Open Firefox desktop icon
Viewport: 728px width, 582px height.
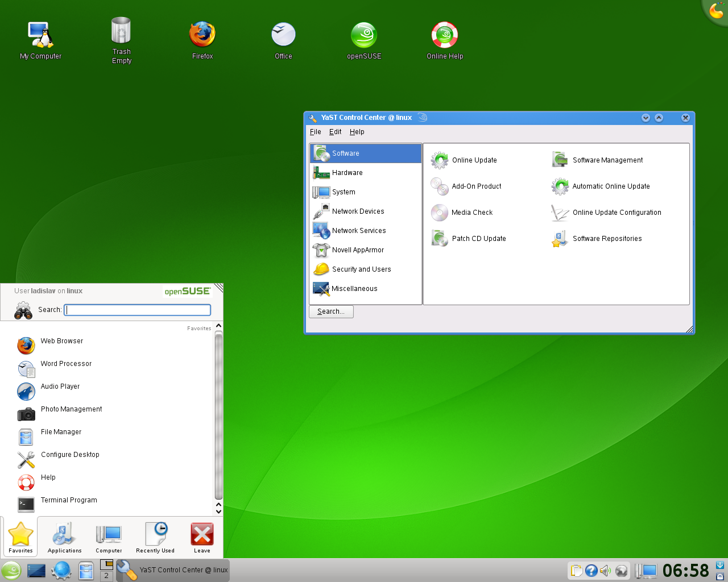[x=202, y=40]
